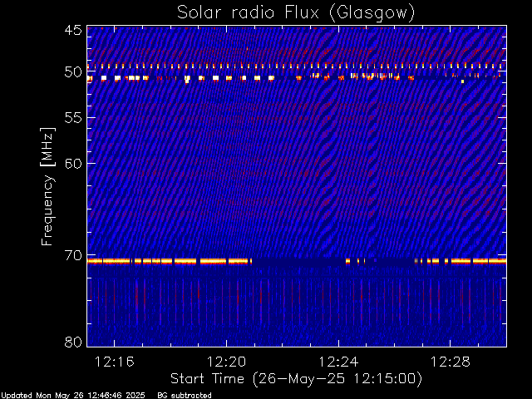The height and width of the screenshot is (399, 532).
Task: Select the 60 MHz frequency label
Action: [73, 163]
